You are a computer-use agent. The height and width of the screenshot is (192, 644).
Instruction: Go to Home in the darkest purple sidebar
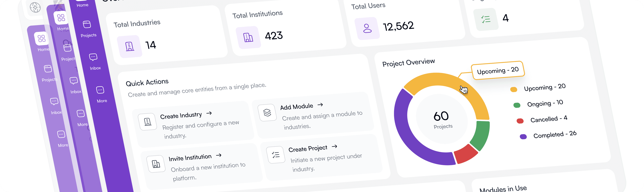click(82, 5)
